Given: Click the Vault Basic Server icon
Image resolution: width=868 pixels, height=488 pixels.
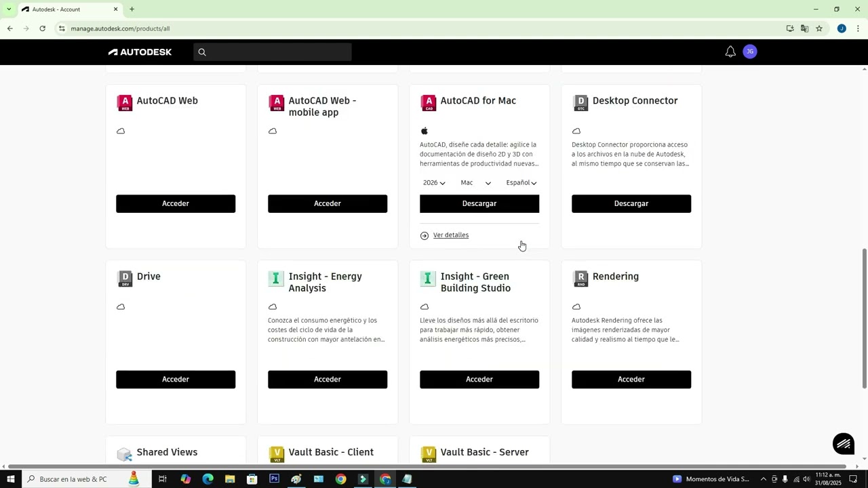Looking at the screenshot, I should point(429,455).
